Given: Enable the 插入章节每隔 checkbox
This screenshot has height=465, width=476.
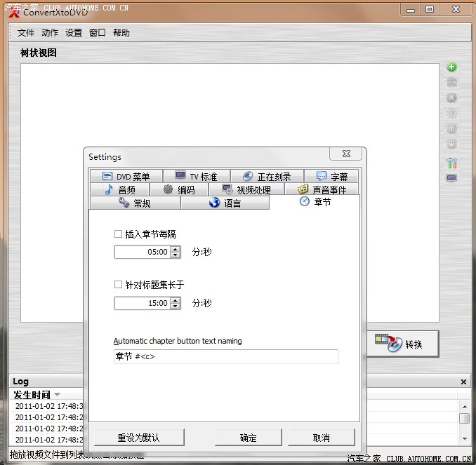Looking at the screenshot, I should coord(118,234).
